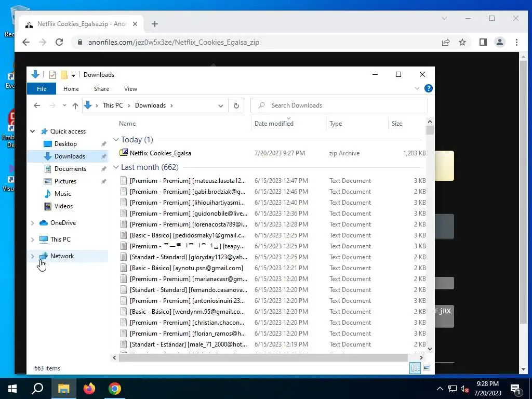Go up one folder level in Explorer
Image resolution: width=532 pixels, height=399 pixels.
[x=75, y=105]
